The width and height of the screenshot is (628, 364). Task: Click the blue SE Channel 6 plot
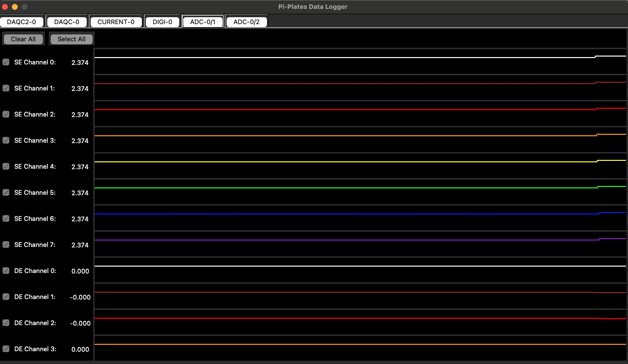pyautogui.click(x=360, y=218)
